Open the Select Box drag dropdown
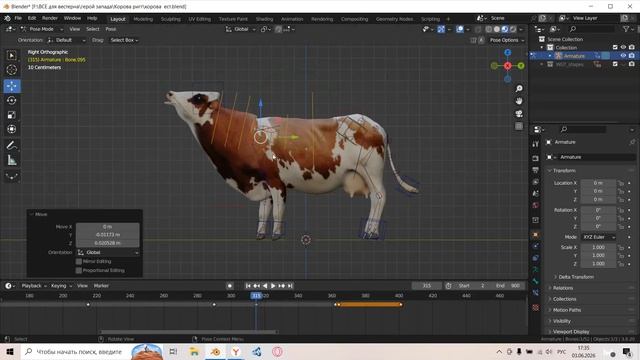 click(x=124, y=40)
